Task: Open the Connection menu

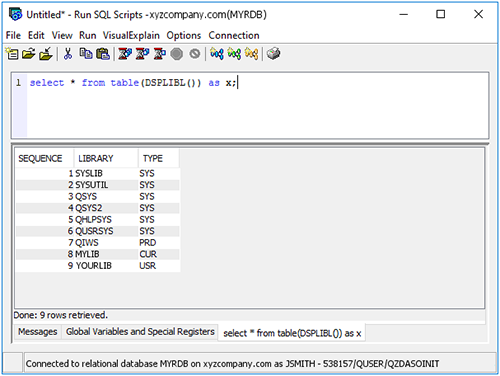Action: 234,35
